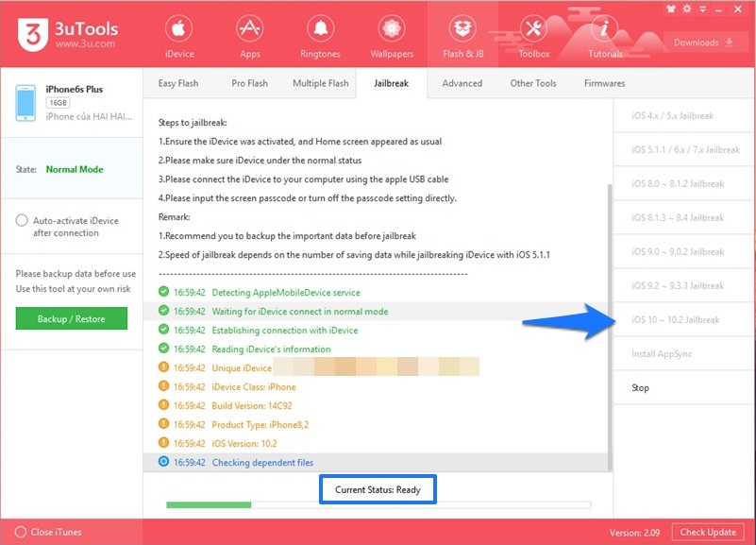Select iOS 9.0 ~ 9.0.2 Jailbreak
Screen dimensions: 756x545
point(683,252)
